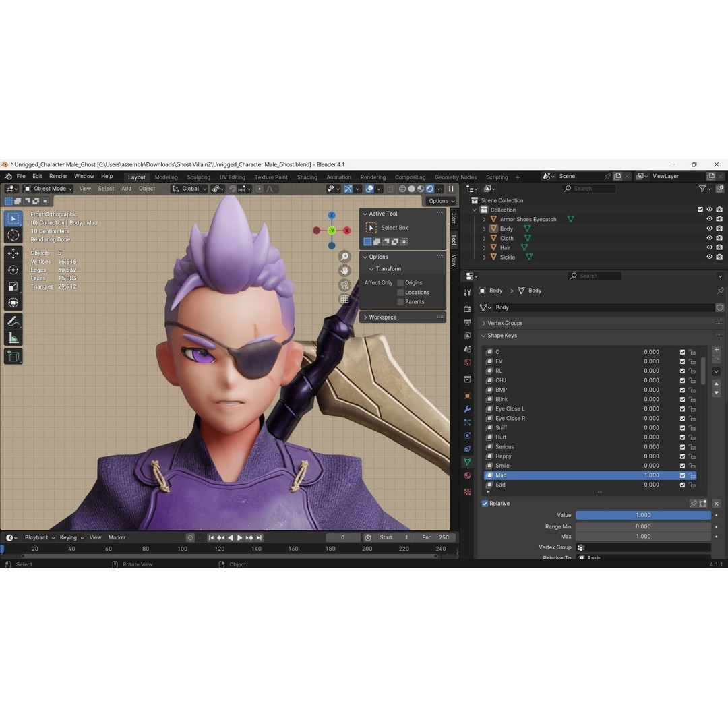
Task: Open the File menu
Action: [x=21, y=176]
